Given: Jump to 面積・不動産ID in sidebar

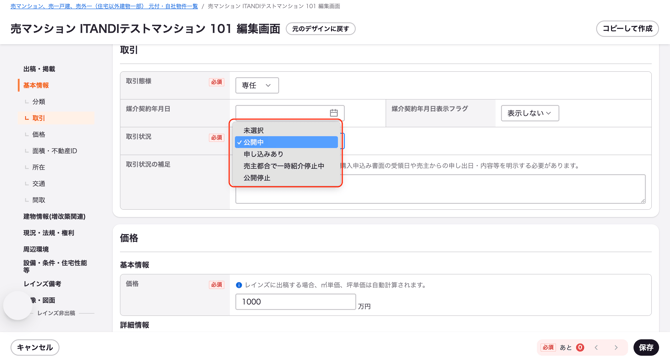Looking at the screenshot, I should click(55, 151).
